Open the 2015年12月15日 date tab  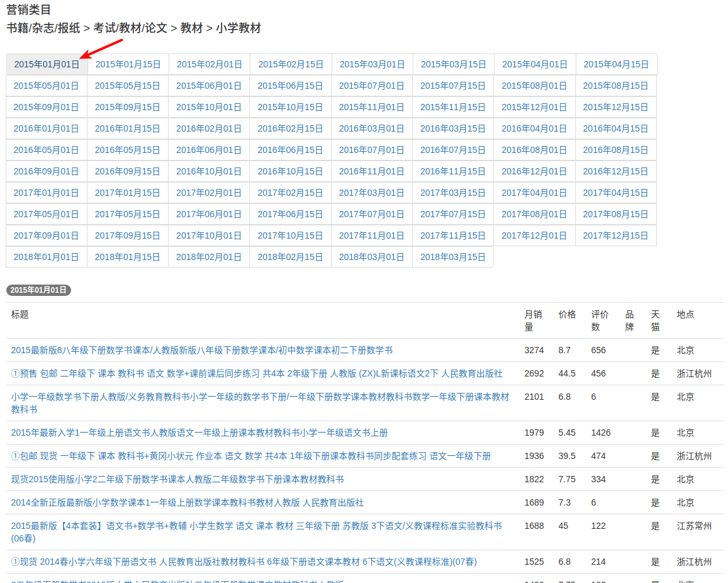(615, 107)
